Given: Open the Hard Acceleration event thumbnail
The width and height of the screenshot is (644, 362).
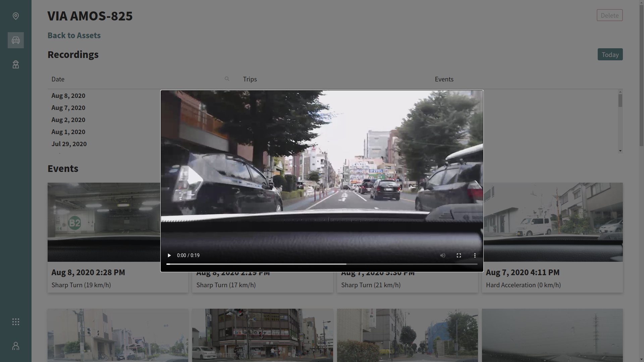Looking at the screenshot, I should pos(553,222).
